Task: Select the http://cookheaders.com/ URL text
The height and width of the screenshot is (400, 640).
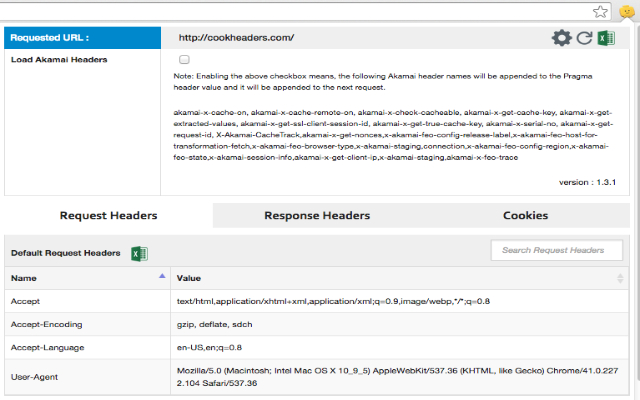Action: (236, 38)
